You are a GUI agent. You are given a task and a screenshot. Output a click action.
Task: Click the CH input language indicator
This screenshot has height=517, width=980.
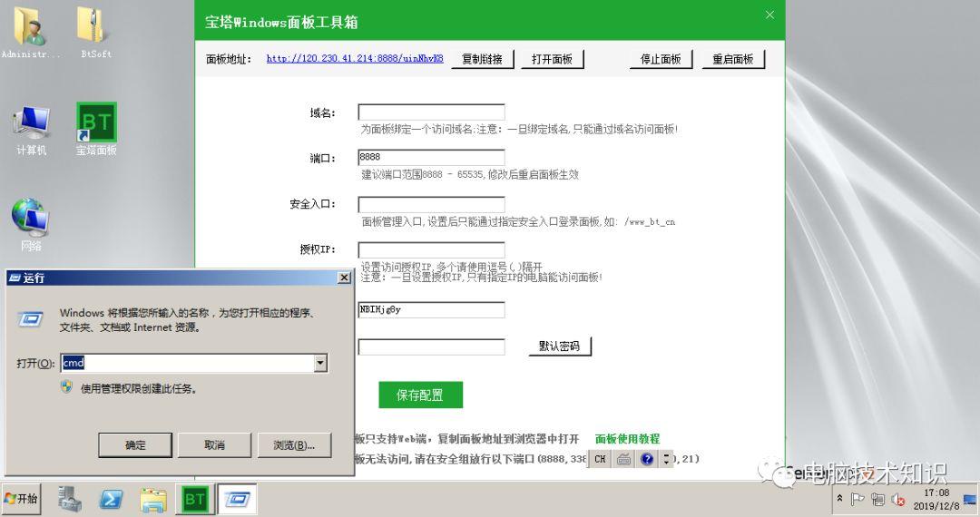point(600,459)
